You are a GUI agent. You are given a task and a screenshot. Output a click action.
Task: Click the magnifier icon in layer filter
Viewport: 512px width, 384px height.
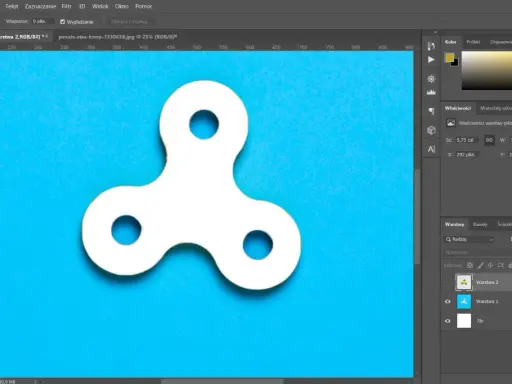[x=448, y=239]
